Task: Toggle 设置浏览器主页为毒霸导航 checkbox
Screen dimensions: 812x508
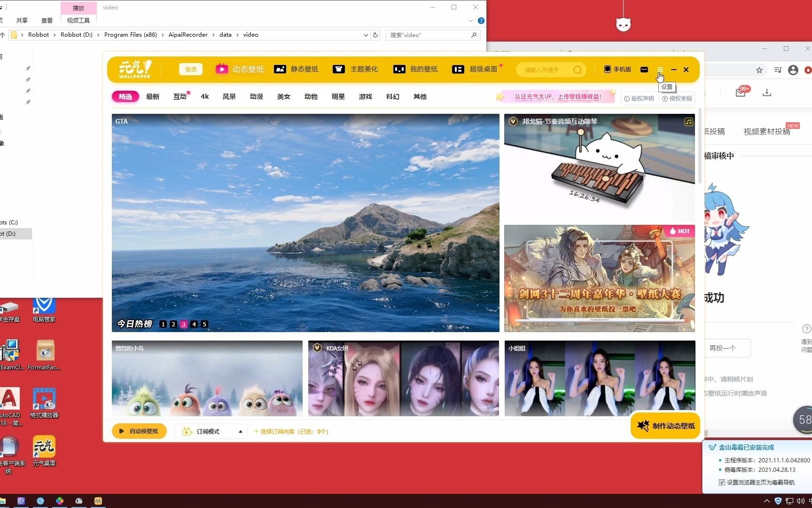Action: (722, 482)
